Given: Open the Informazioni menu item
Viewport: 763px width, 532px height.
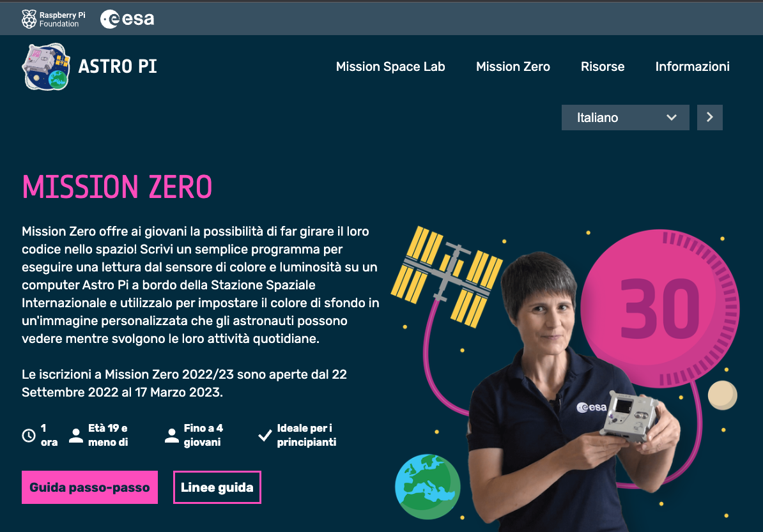Looking at the screenshot, I should pos(692,66).
